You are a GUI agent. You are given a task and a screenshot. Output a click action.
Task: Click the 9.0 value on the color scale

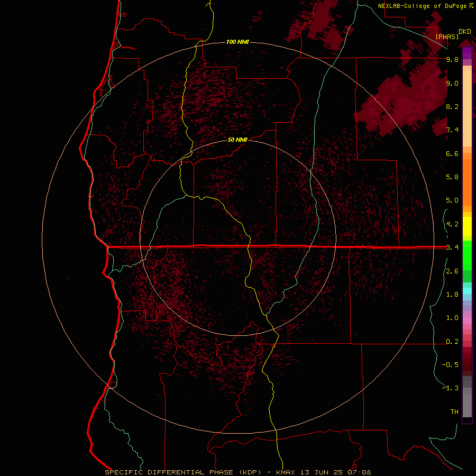tap(452, 83)
